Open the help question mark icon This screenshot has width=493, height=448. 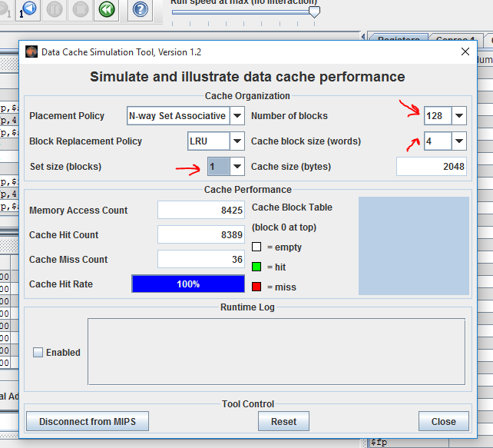pyautogui.click(x=141, y=9)
